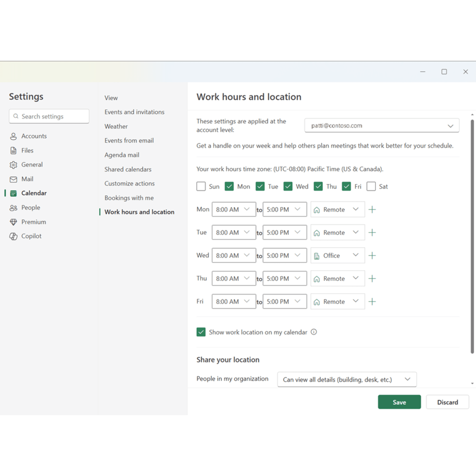Select Bookings with me
This screenshot has width=476, height=476.
coord(129,198)
